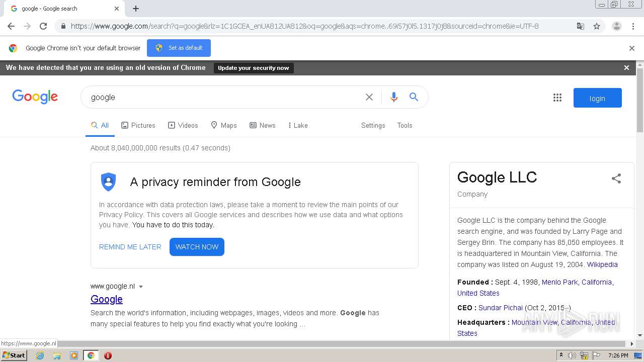Open Menlo Park link

click(x=560, y=282)
